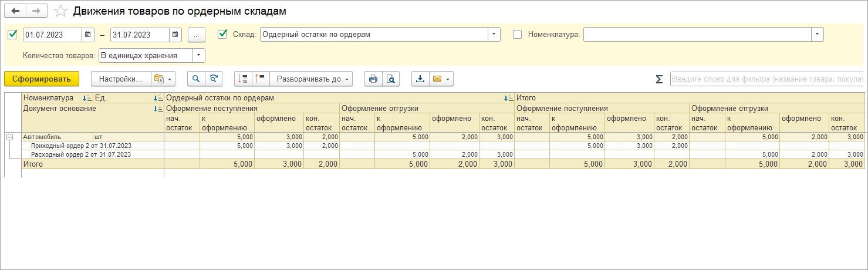Enable the Номенклатура filter checkbox
The height and width of the screenshot is (270, 868).
click(x=517, y=34)
